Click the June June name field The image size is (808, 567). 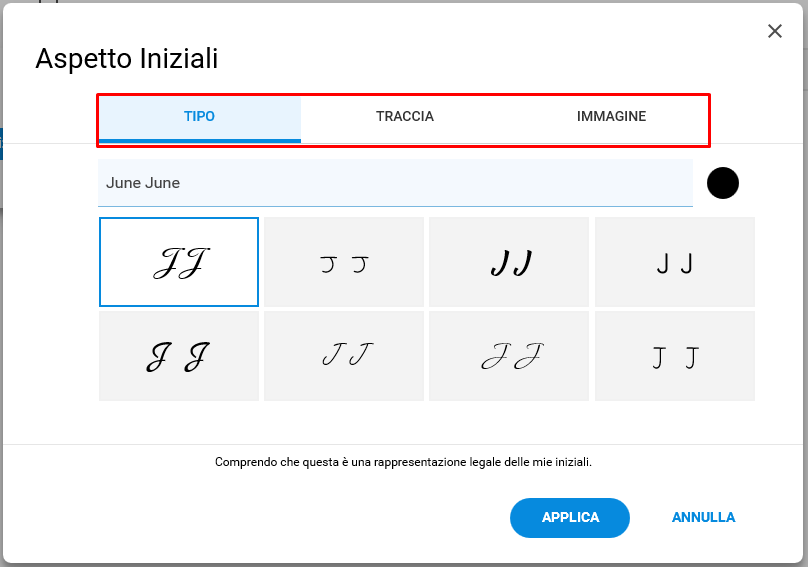point(395,183)
